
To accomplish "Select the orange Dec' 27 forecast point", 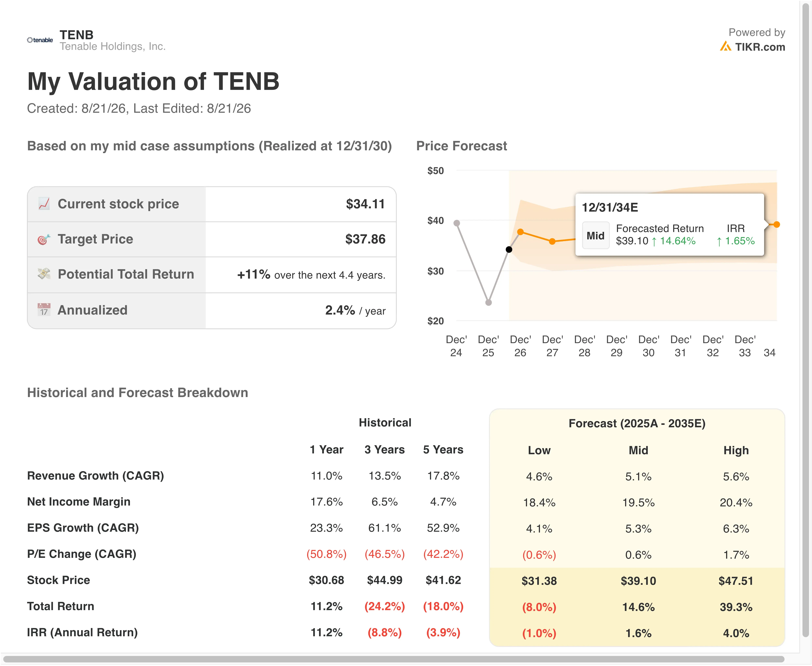I will (x=552, y=241).
